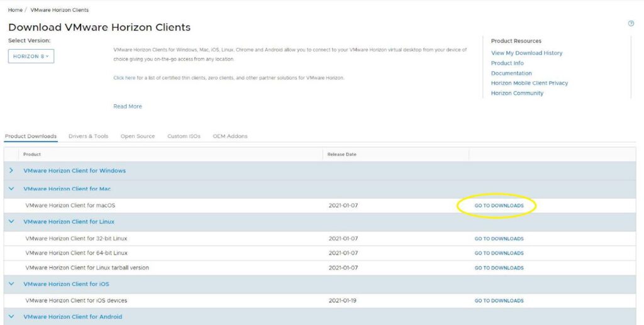Viewport: 644px width, 325px height.
Task: Click the Read More link
Action: tap(127, 106)
